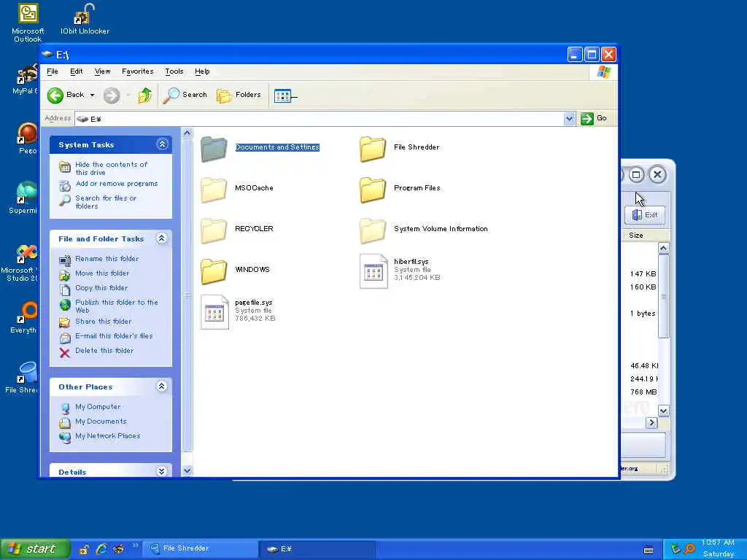Click scroll right arrow in File Shredder list
Viewport: 747px width, 560px height.
click(651, 422)
